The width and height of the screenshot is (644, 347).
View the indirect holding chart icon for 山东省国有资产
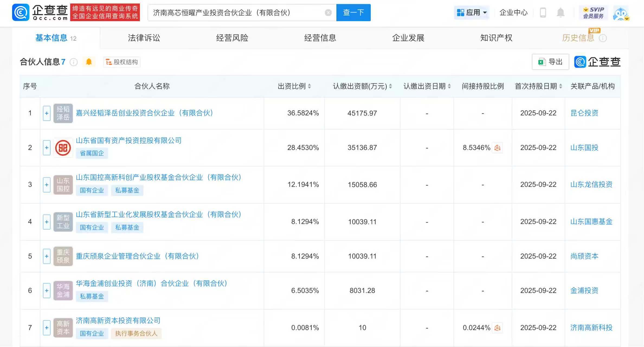pos(497,148)
